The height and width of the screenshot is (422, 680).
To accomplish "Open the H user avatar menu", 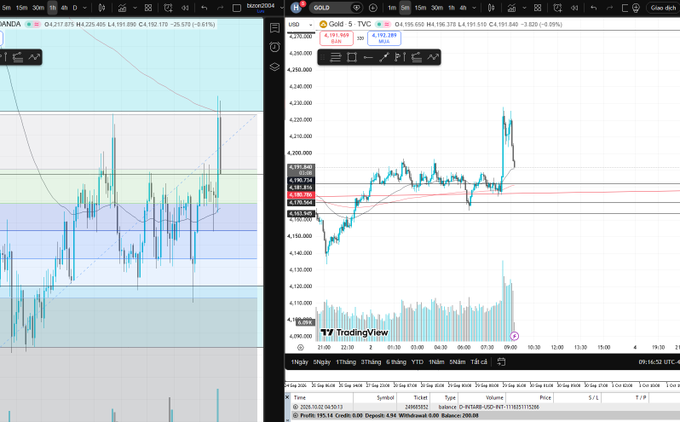I will click(x=296, y=7).
